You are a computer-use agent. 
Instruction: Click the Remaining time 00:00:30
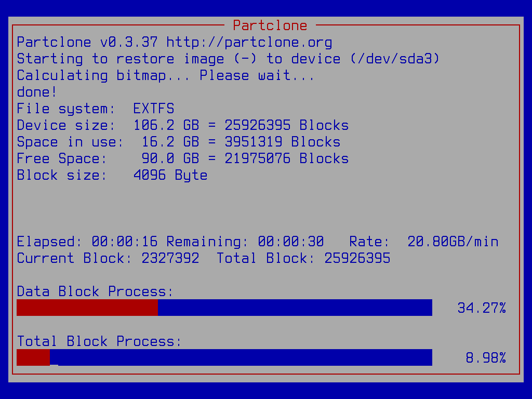[x=291, y=242]
